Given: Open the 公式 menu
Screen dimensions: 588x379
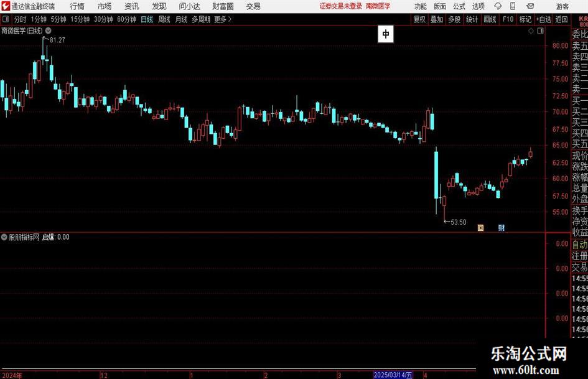Looking at the screenshot, I should (459, 6).
